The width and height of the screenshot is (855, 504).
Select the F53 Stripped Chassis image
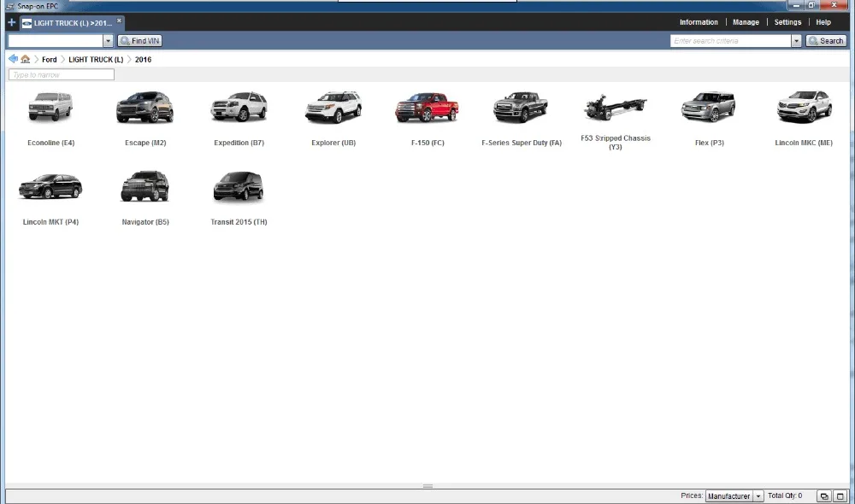click(615, 107)
